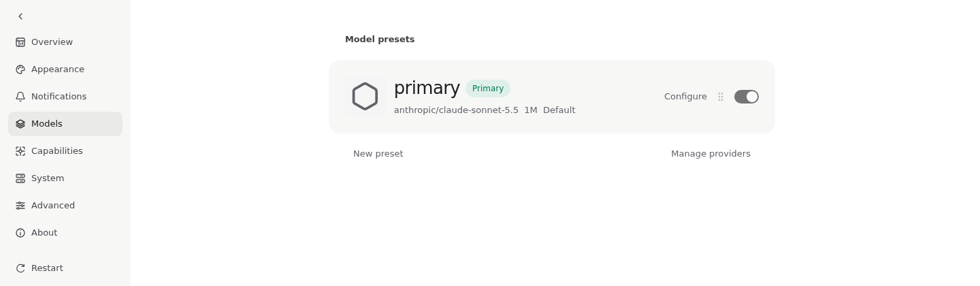
Task: Click the Models layers icon
Action: tap(20, 124)
